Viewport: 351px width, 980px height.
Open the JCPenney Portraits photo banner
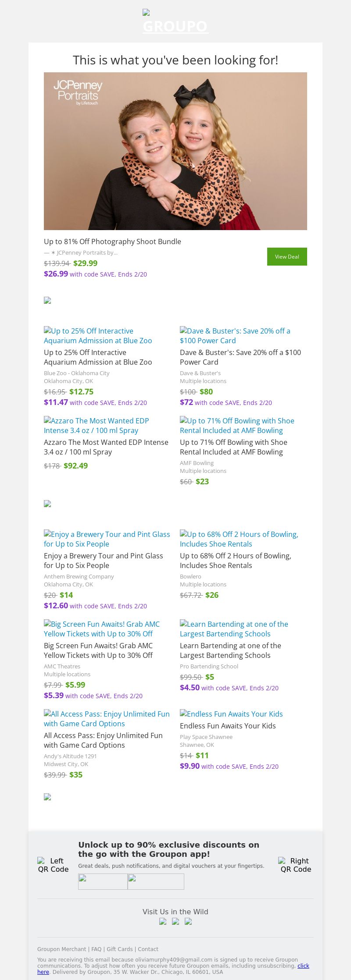(x=175, y=151)
